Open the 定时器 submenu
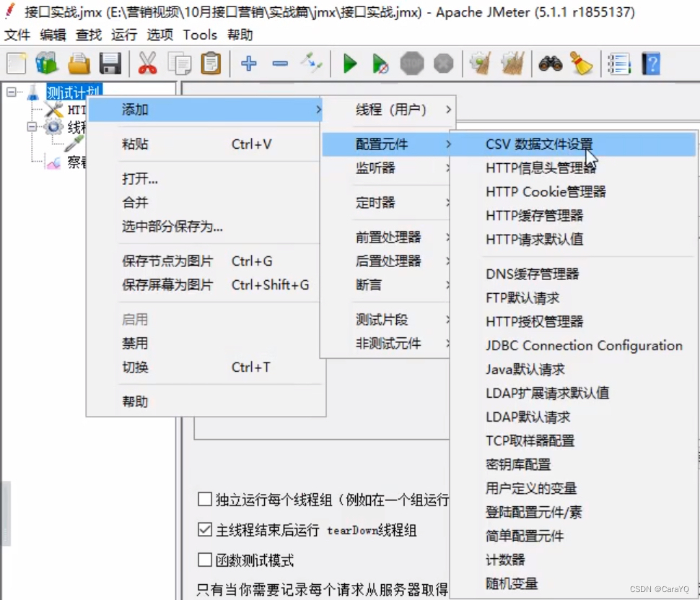Screen dimensions: 700x600 (385, 203)
